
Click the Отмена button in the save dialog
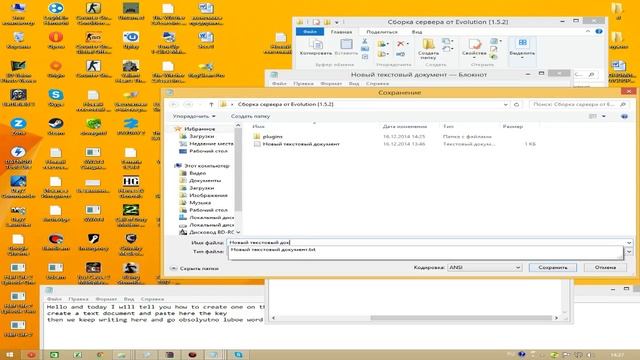605,268
